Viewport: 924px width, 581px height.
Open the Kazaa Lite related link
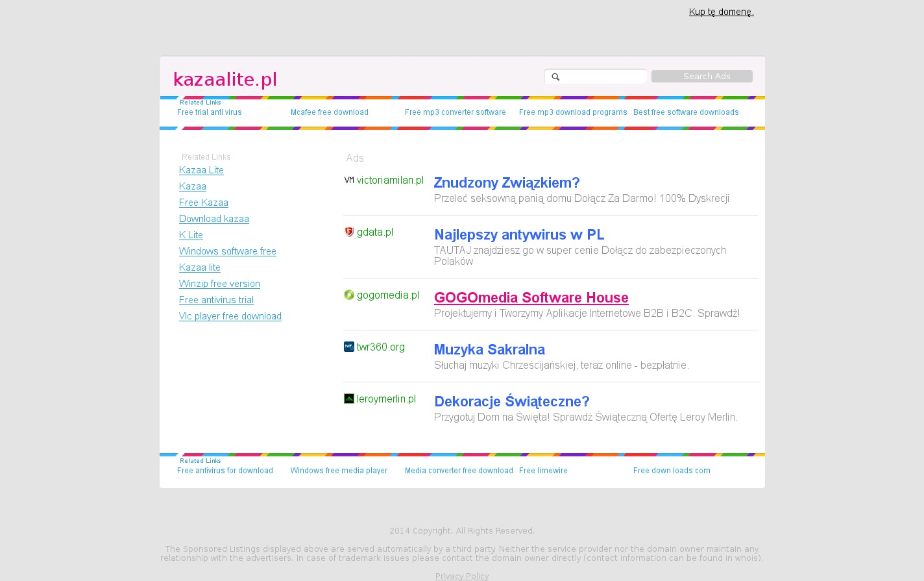pyautogui.click(x=201, y=170)
